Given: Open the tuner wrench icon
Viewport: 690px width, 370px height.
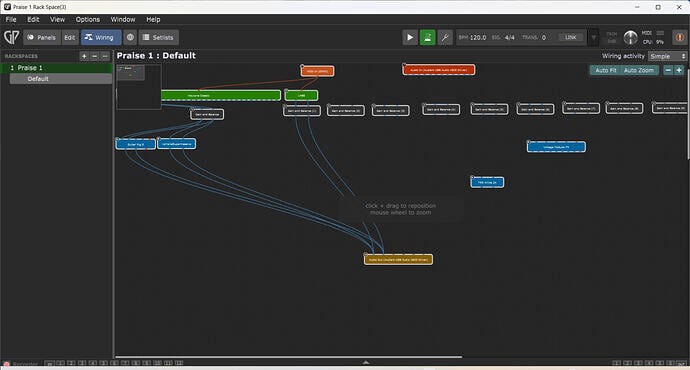Looking at the screenshot, I should point(445,37).
